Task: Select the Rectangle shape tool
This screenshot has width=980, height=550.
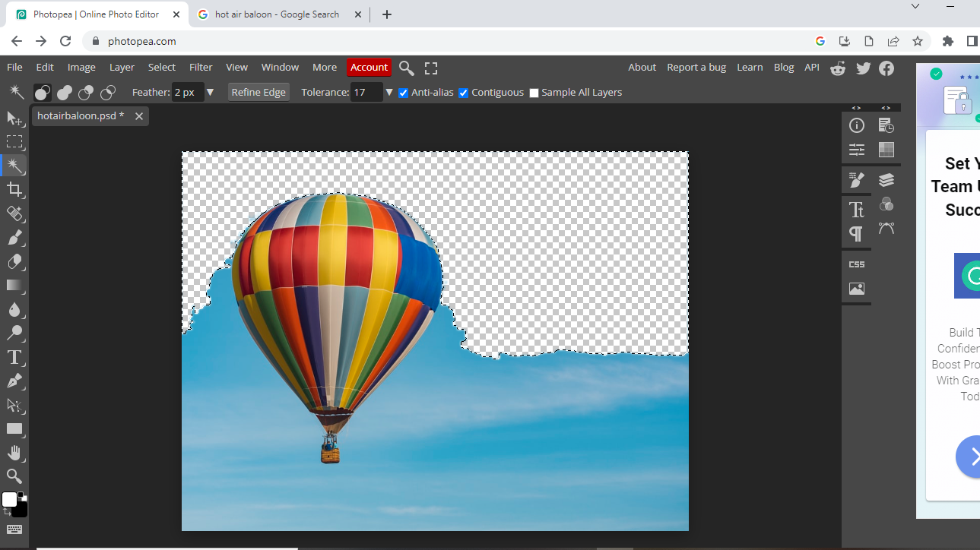Action: (14, 428)
